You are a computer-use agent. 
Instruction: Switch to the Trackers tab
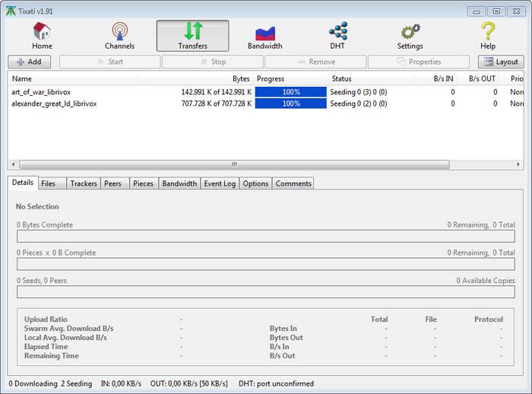[84, 183]
